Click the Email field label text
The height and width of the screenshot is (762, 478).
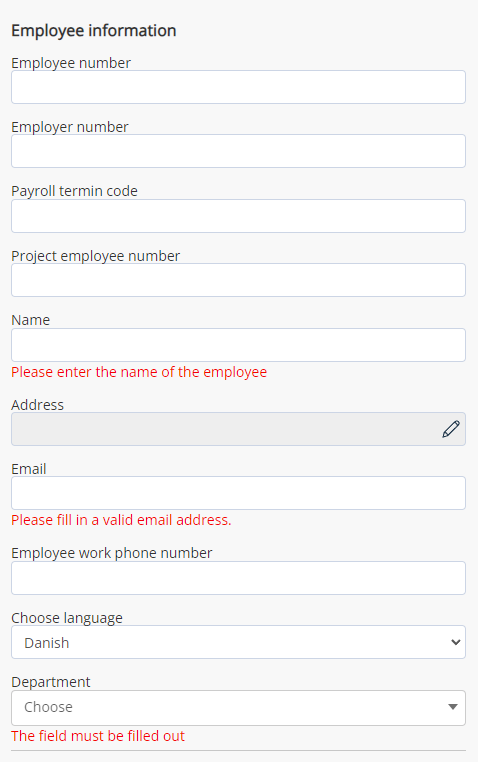[x=29, y=469]
